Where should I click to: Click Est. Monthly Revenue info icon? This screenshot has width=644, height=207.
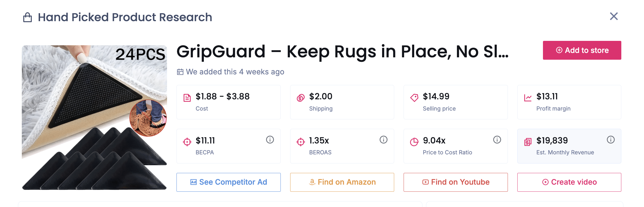point(610,140)
